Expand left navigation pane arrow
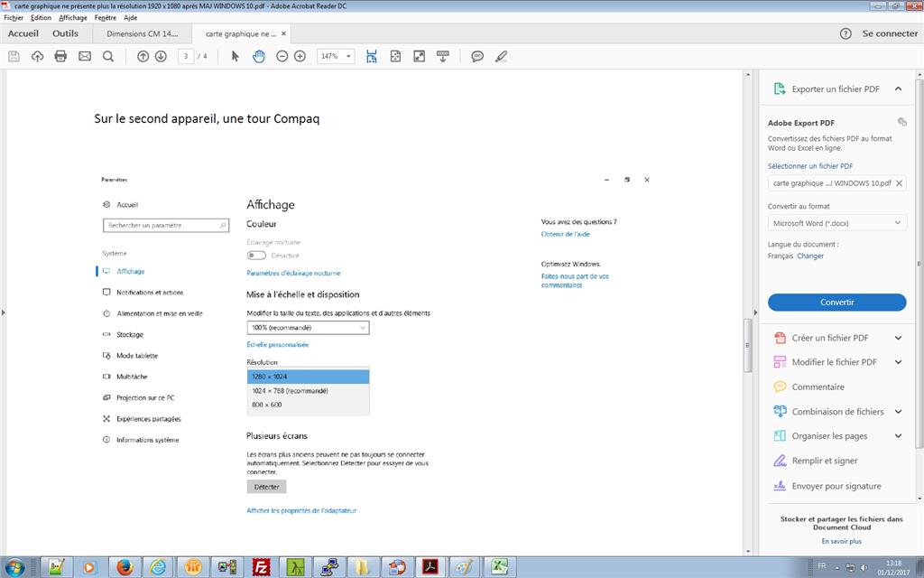Image resolution: width=924 pixels, height=578 pixels. pos(3,312)
